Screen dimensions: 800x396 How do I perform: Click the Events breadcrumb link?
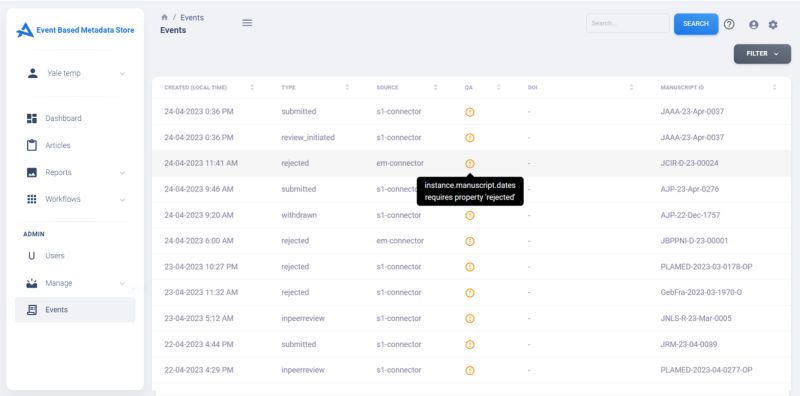click(192, 17)
